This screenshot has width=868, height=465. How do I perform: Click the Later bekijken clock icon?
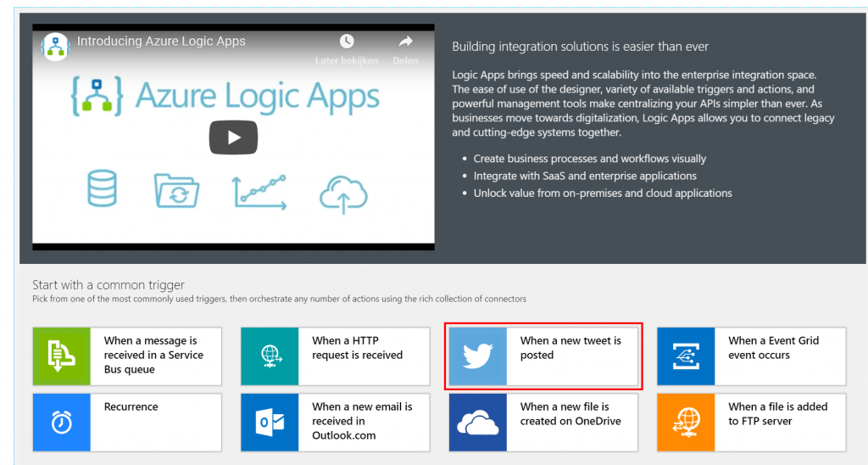(x=347, y=42)
